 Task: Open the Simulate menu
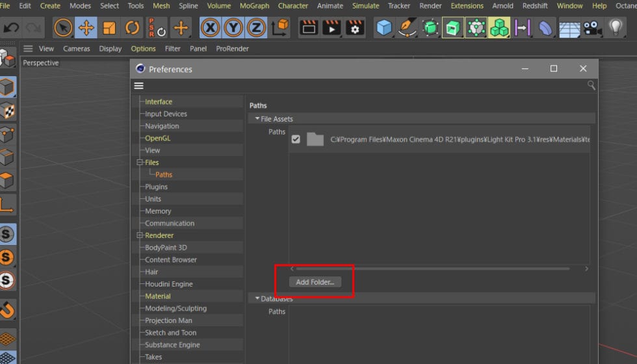pos(365,6)
